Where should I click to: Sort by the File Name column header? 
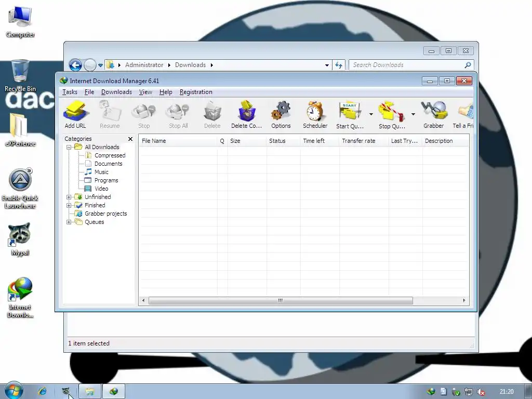pyautogui.click(x=178, y=141)
